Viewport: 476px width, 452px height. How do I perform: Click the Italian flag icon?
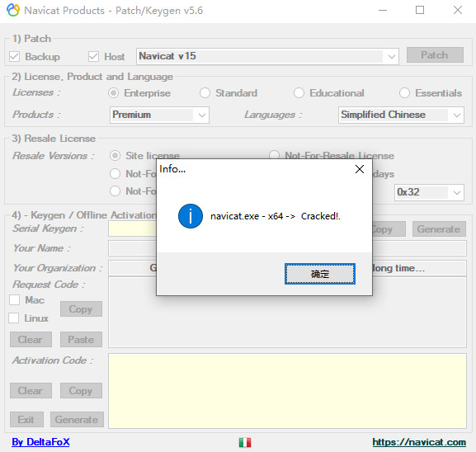point(245,442)
